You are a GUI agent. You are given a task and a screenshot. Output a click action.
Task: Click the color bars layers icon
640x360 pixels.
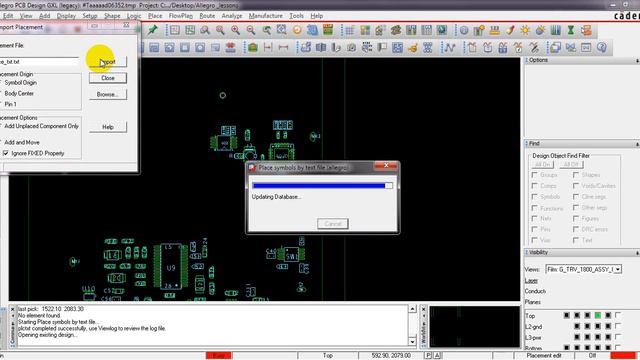pyautogui.click(x=556, y=30)
